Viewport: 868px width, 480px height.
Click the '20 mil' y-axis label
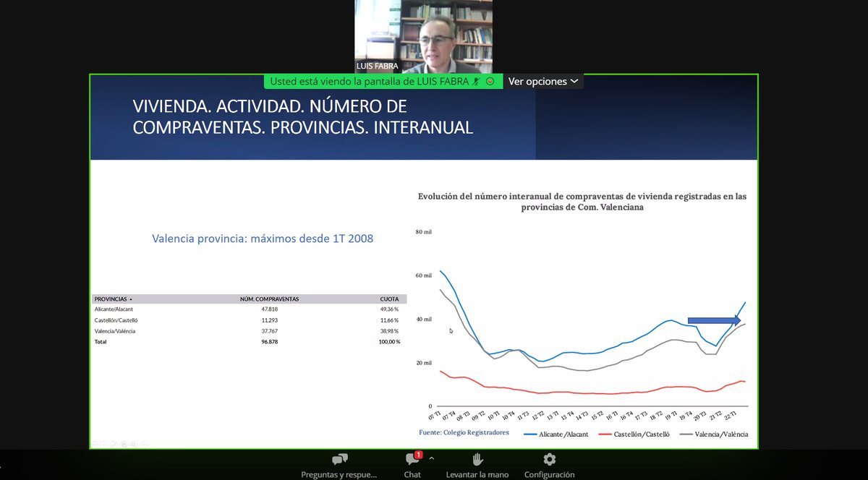pos(423,363)
